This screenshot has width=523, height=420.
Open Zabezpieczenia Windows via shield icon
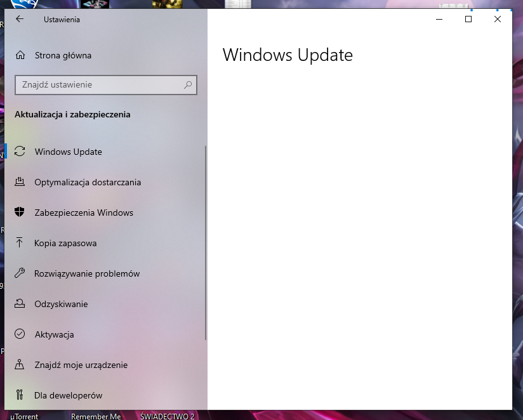(x=20, y=213)
